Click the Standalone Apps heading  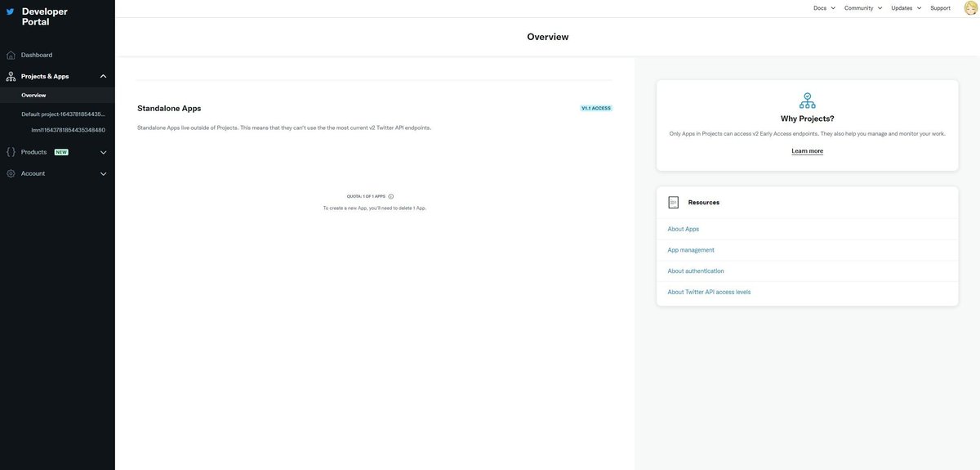(x=169, y=108)
